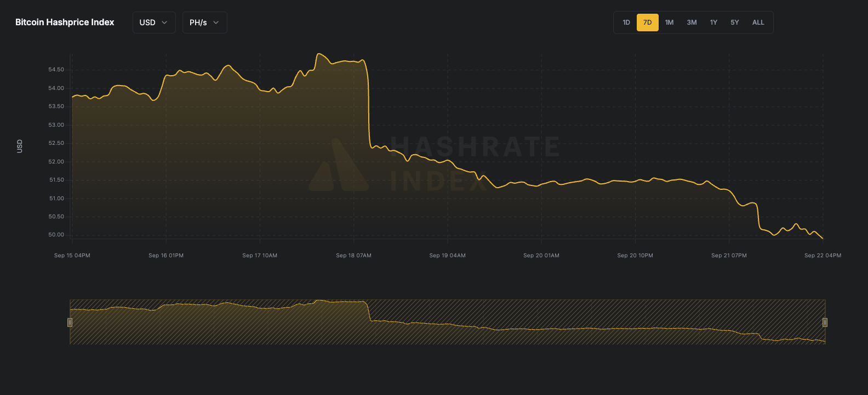Open the PH/s unit dropdown
The image size is (868, 395).
tap(204, 22)
